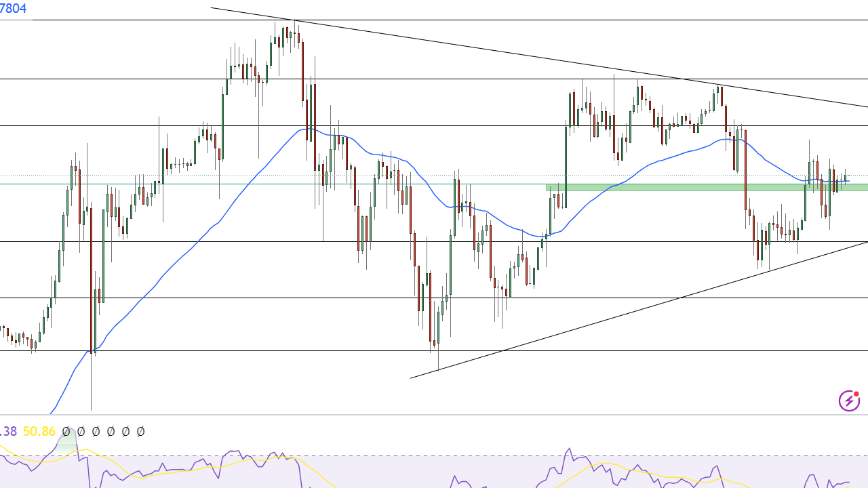Select the green support zone rectangle

(707, 187)
